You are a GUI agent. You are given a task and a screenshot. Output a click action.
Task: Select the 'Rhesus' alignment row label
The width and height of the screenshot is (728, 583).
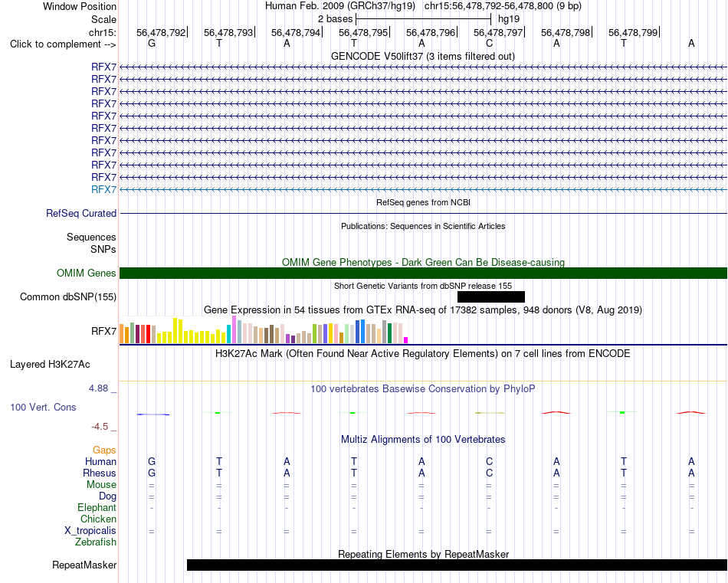(x=100, y=473)
